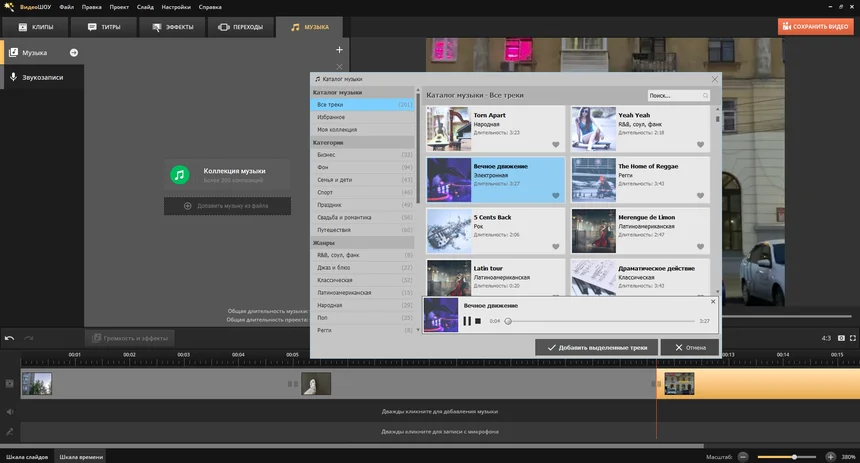The height and width of the screenshot is (463, 860).
Task: Select the Музыка tab
Action: (310, 27)
